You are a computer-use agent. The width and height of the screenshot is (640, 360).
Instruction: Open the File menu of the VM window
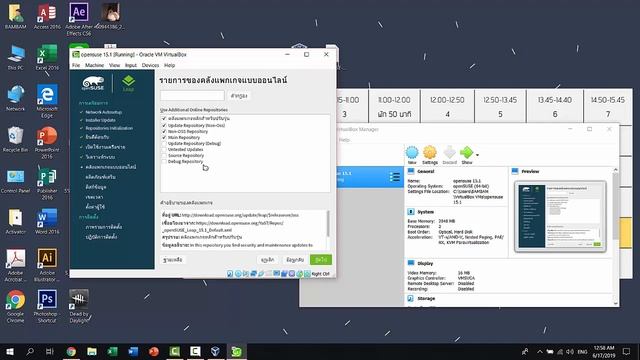(76, 65)
